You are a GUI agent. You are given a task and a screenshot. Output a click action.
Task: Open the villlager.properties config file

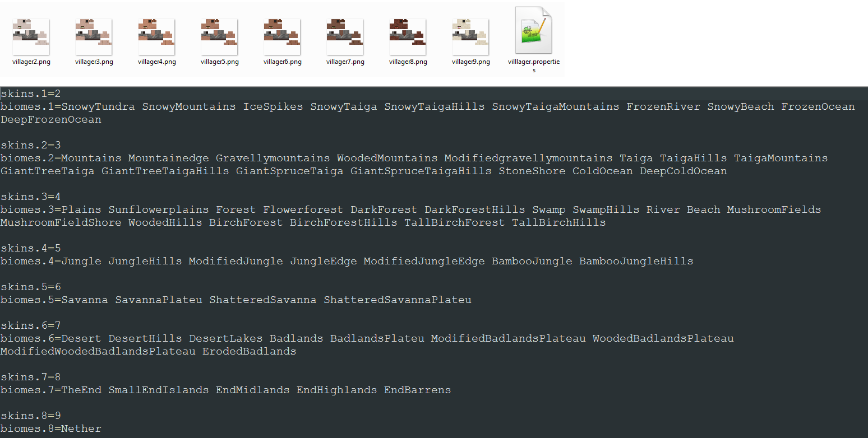[x=533, y=31]
